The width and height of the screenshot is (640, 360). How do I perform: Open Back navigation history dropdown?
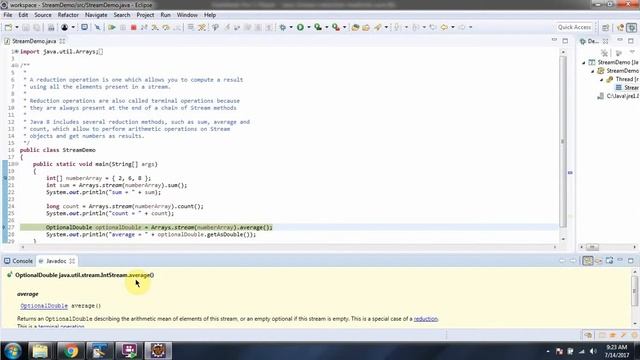tap(453, 27)
